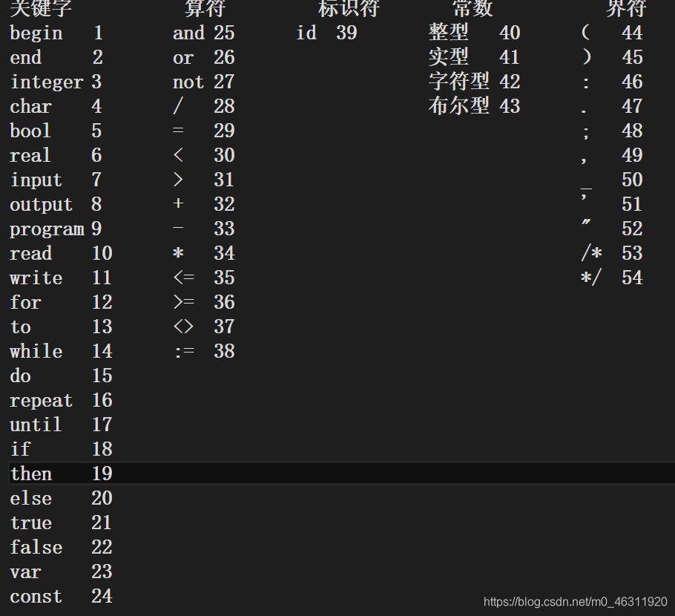The height and width of the screenshot is (616, 675).
Task: Select the 'true' keyword text
Action: tap(31, 523)
